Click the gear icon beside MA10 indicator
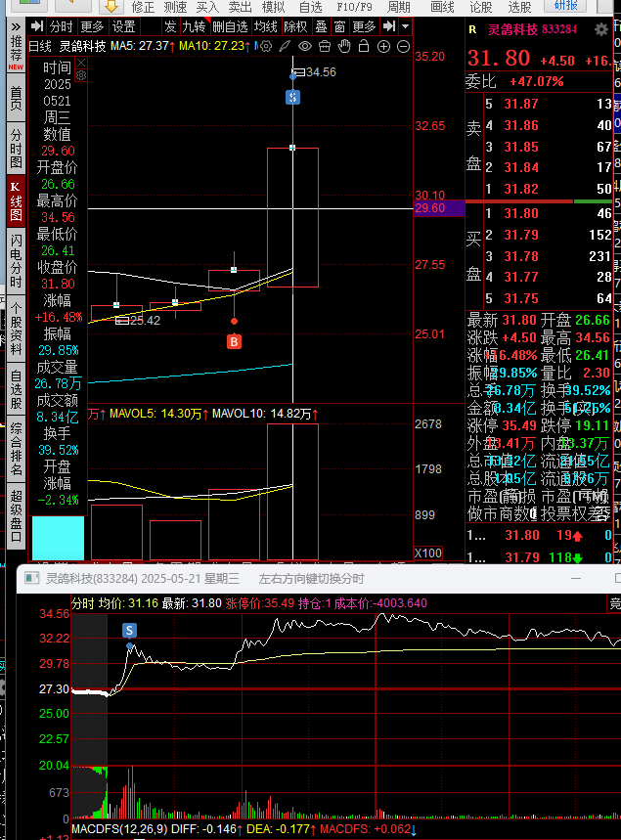 click(x=266, y=47)
